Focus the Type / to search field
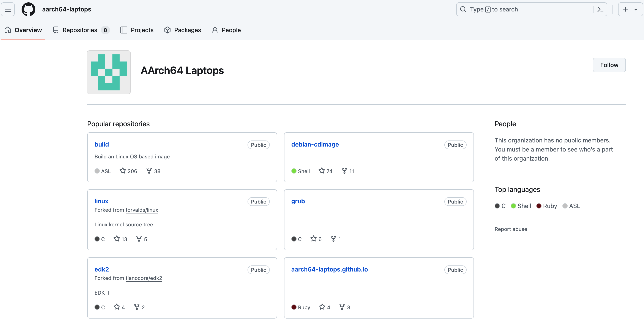644x322 pixels. (x=532, y=9)
